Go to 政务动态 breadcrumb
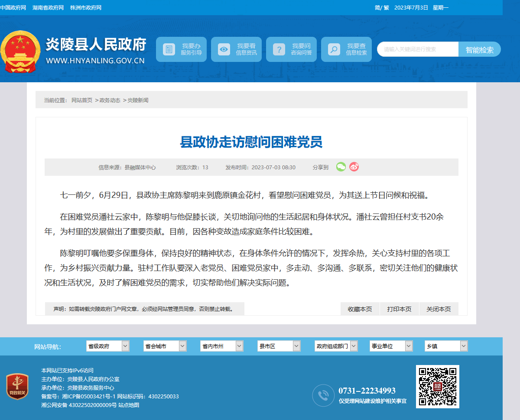Viewport: 520px width, 420px height. point(110,100)
